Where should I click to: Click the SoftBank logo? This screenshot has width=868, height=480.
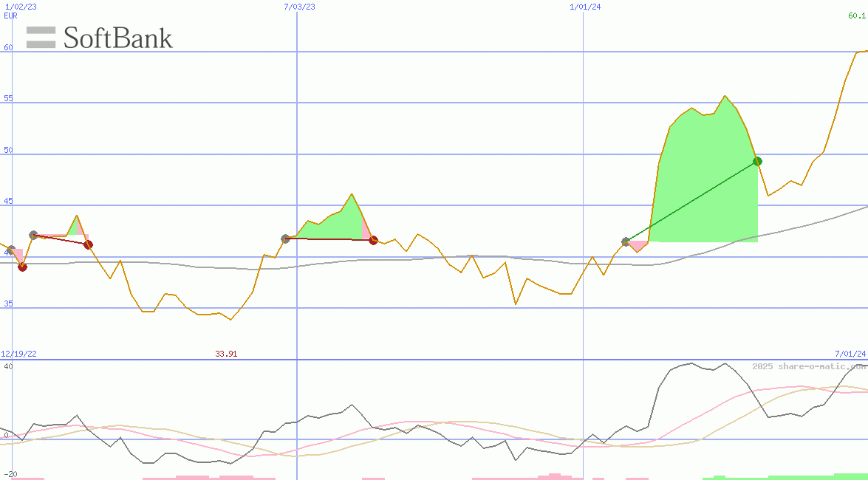point(100,38)
